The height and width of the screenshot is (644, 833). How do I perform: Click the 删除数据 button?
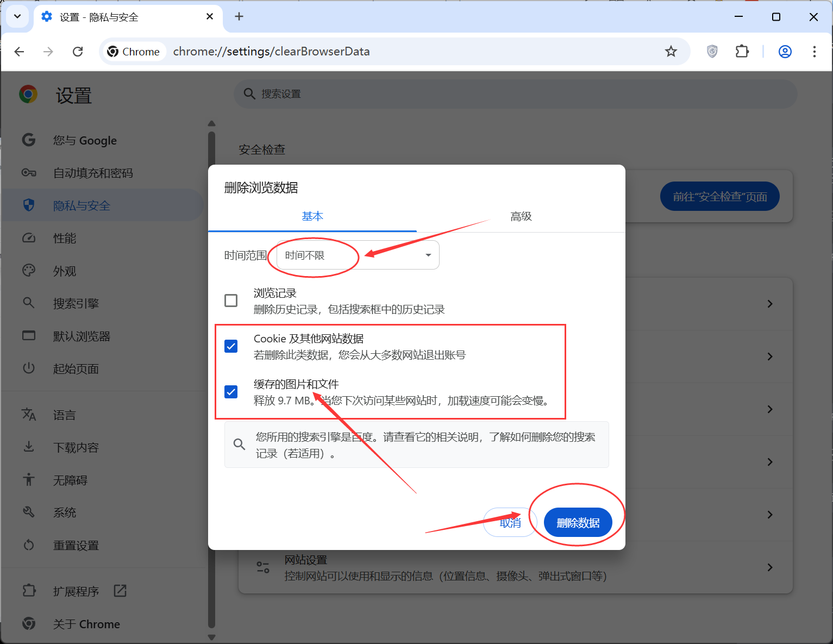pyautogui.click(x=578, y=522)
